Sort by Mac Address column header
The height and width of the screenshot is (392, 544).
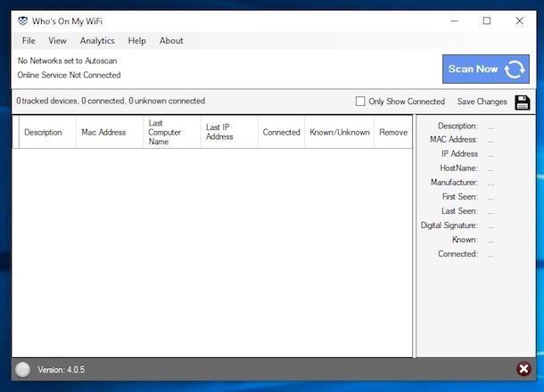110,132
